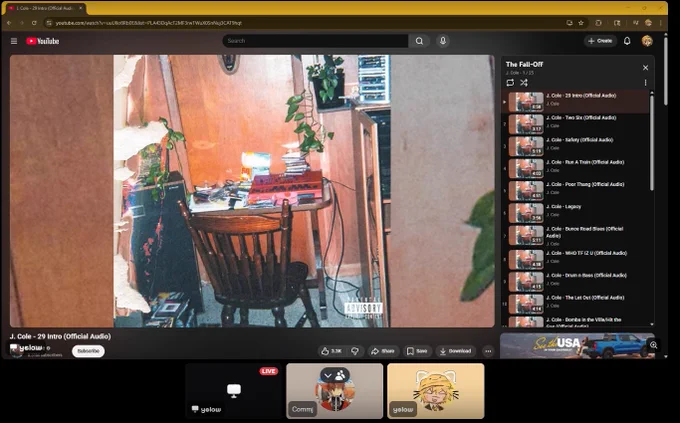This screenshot has height=423, width=680.
Task: Play J. Cole - Two Six from playlist
Action: click(x=575, y=124)
